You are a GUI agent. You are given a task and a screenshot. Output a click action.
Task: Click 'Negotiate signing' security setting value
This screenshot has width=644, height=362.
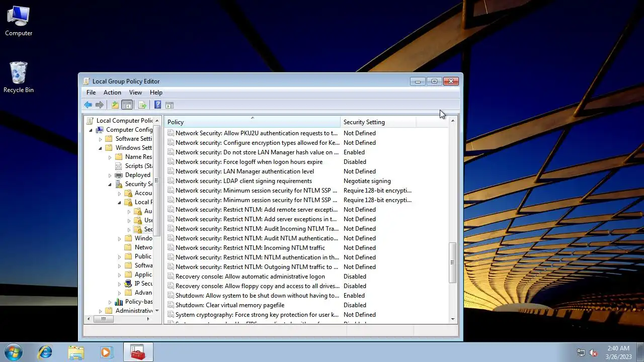[367, 181]
